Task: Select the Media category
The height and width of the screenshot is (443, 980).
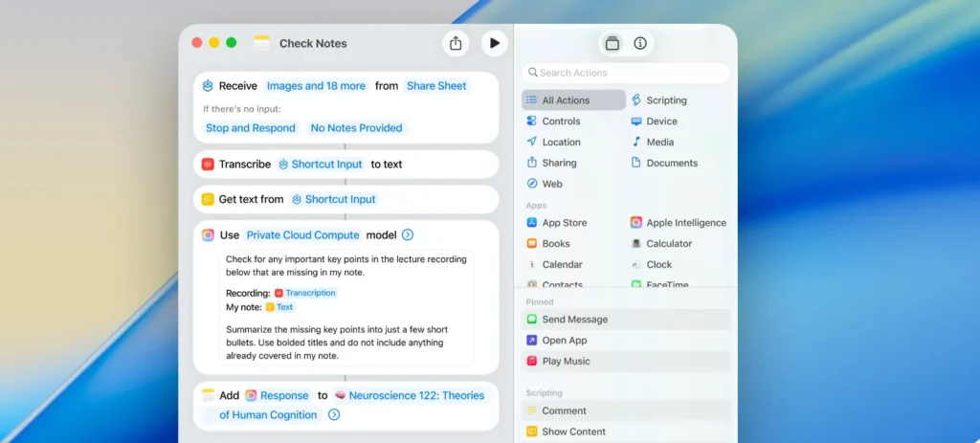Action: click(x=652, y=142)
